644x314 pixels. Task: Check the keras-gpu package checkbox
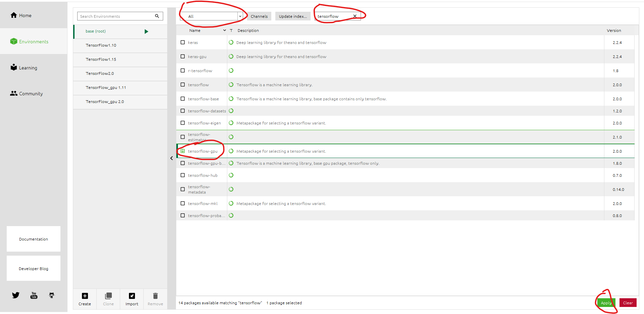183,56
